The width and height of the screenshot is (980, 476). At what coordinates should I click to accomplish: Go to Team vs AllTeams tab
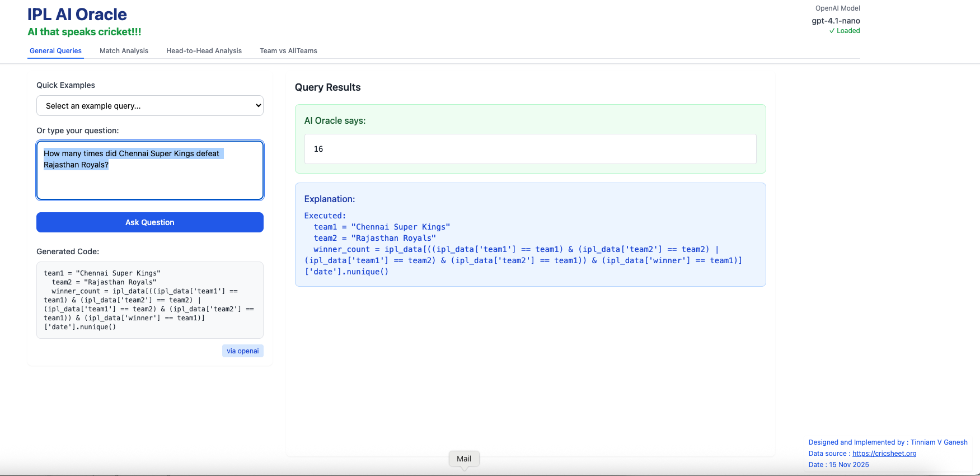[288, 51]
